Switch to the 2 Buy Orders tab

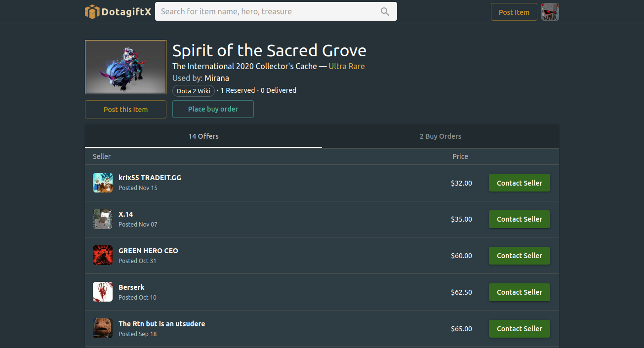tap(441, 136)
